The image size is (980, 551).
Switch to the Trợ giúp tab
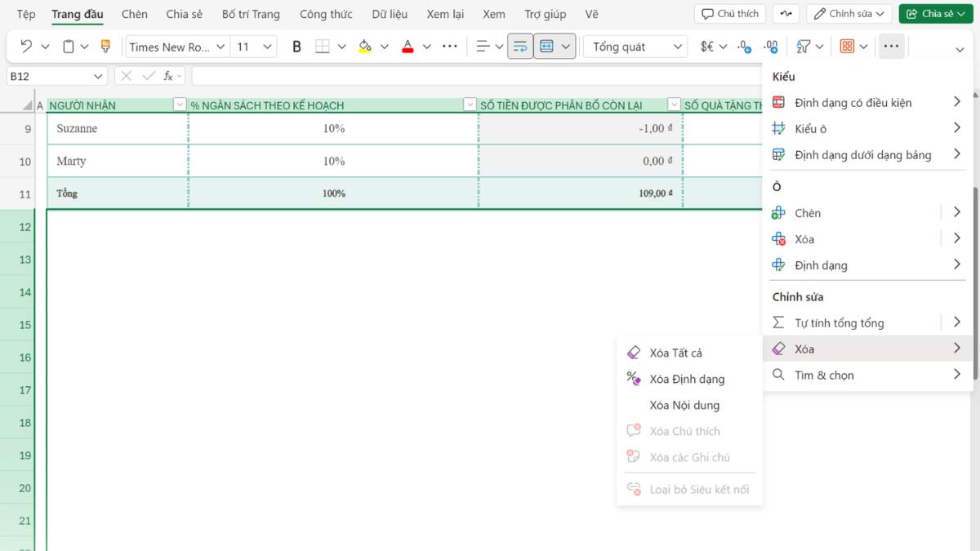coord(545,14)
